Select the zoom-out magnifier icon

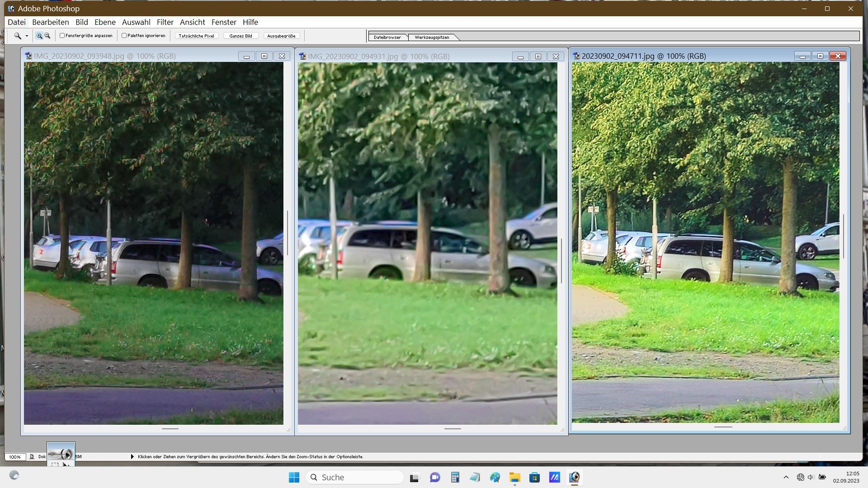click(x=47, y=36)
